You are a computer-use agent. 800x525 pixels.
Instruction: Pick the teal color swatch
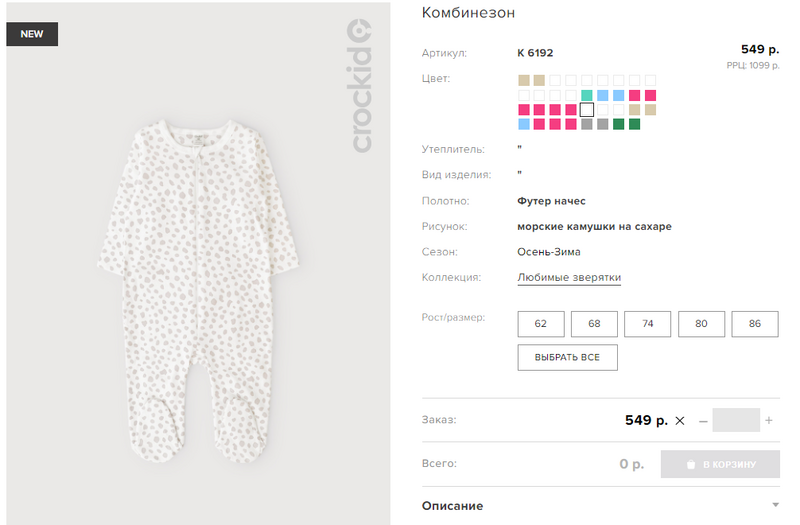click(587, 95)
